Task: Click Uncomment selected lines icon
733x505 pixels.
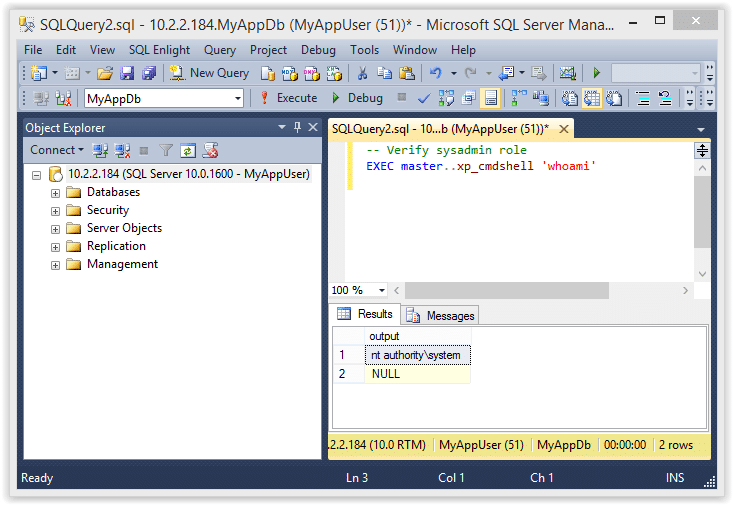Action: (x=665, y=98)
